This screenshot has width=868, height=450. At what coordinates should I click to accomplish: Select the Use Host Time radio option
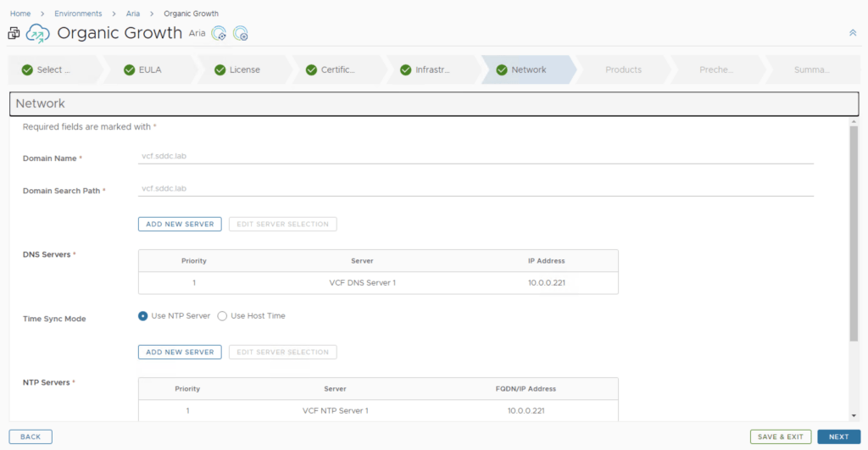click(223, 316)
